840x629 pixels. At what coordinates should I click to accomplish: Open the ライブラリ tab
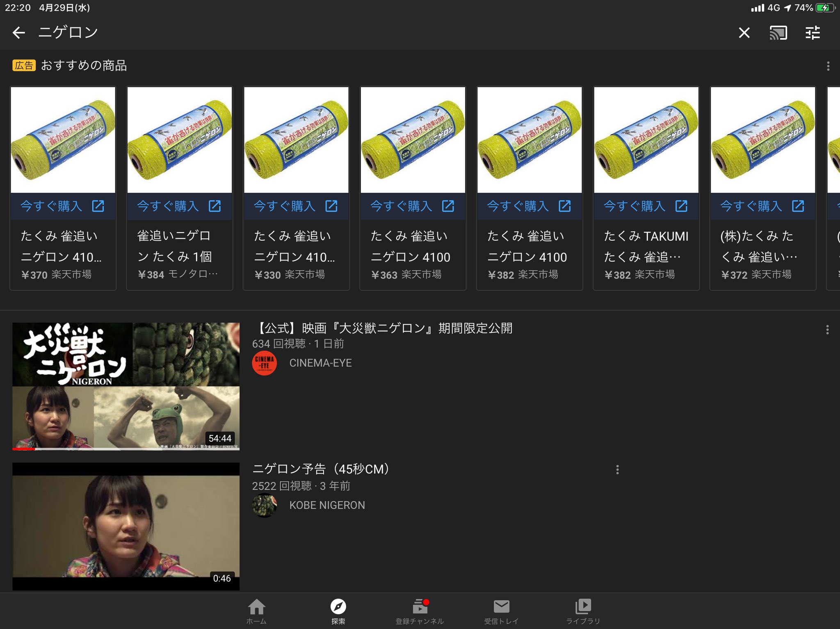583,611
